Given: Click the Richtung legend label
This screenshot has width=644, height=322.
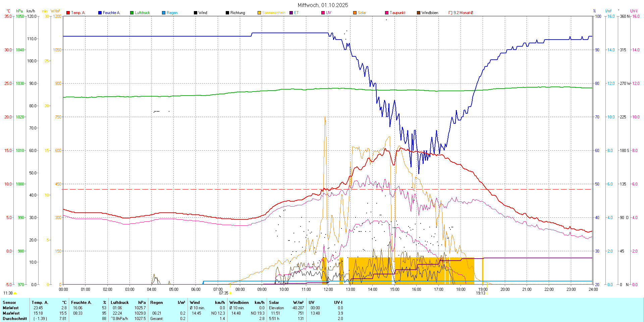Looking at the screenshot, I should coord(237,13).
